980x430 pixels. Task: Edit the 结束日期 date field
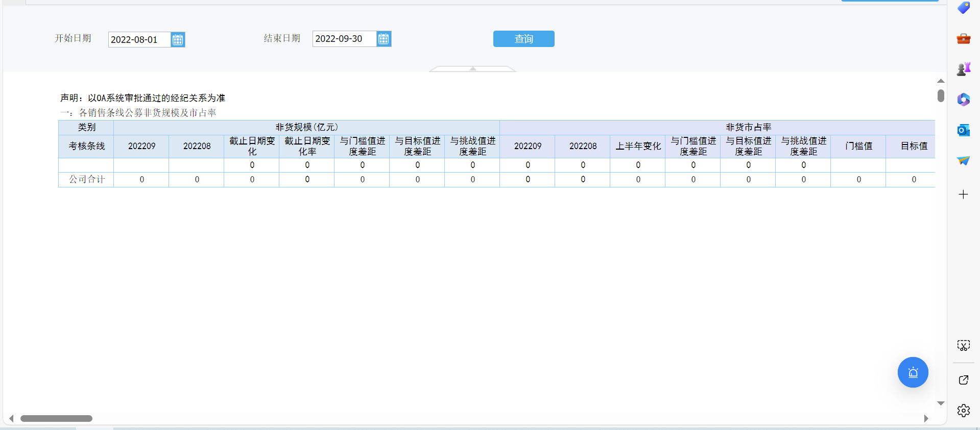tap(344, 39)
